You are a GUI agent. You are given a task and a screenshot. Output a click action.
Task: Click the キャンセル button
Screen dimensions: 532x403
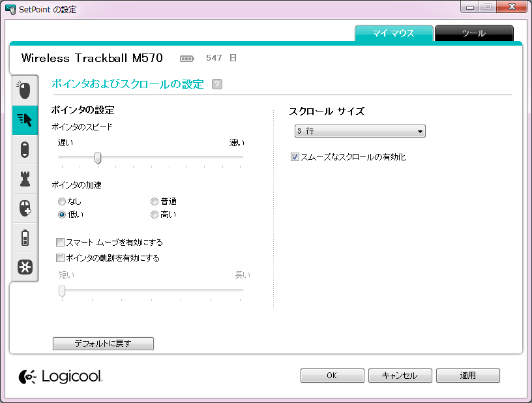[400, 376]
